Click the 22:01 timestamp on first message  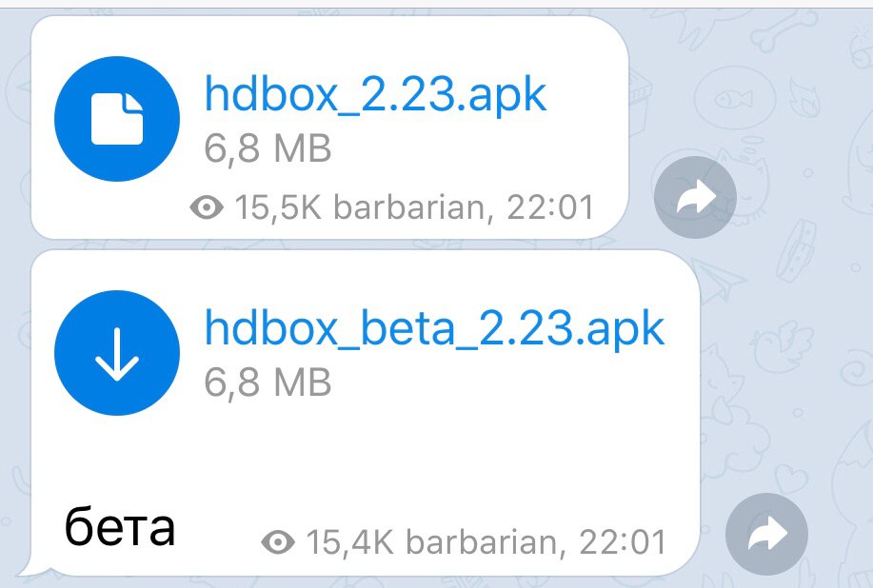pyautogui.click(x=550, y=207)
